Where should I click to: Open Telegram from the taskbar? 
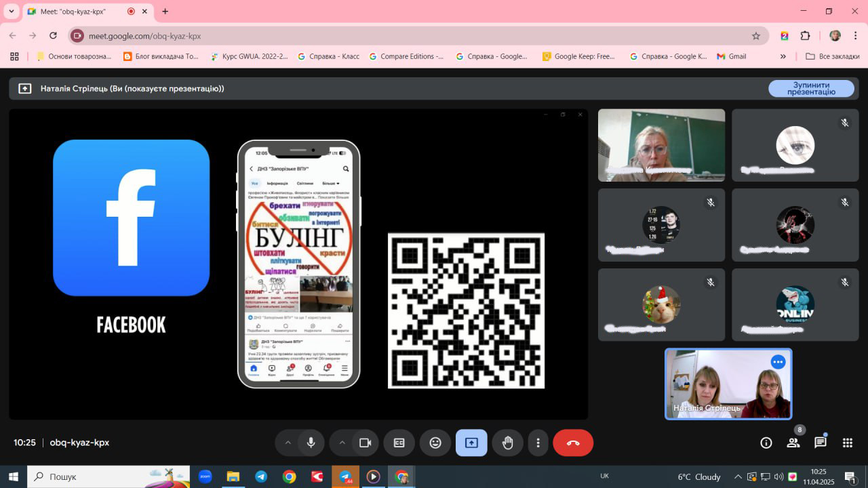click(x=261, y=476)
